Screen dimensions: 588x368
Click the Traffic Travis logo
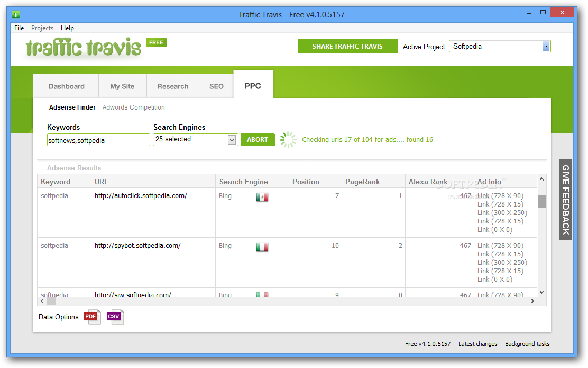(x=83, y=47)
